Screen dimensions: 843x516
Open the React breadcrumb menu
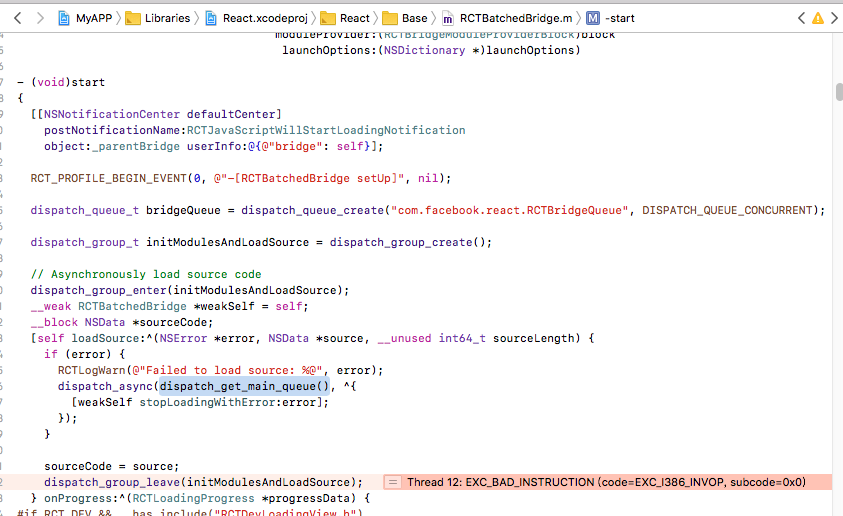tap(354, 18)
